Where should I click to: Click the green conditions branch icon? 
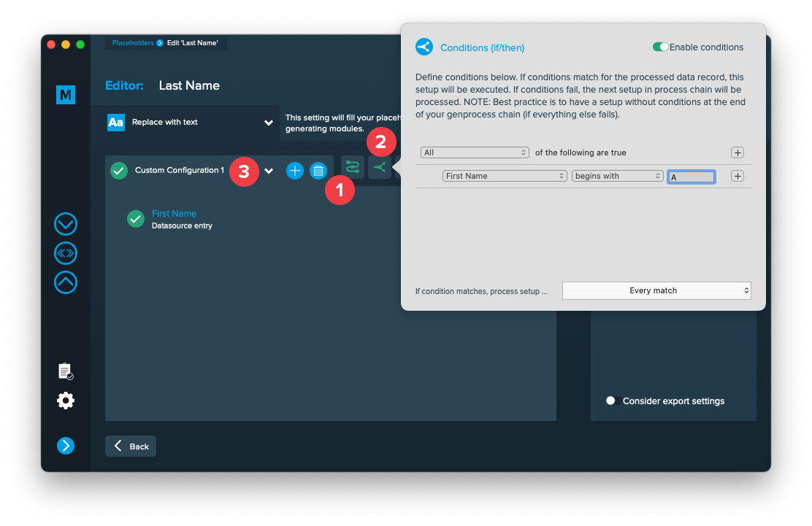(x=380, y=167)
